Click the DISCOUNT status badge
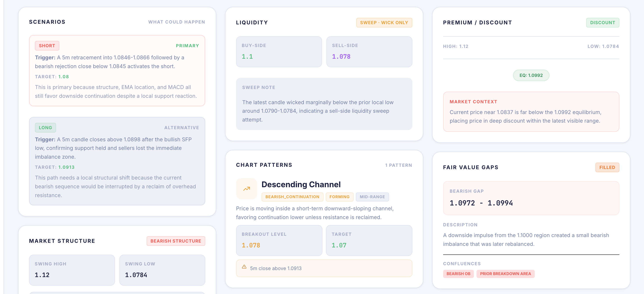The image size is (644, 294). [x=602, y=22]
